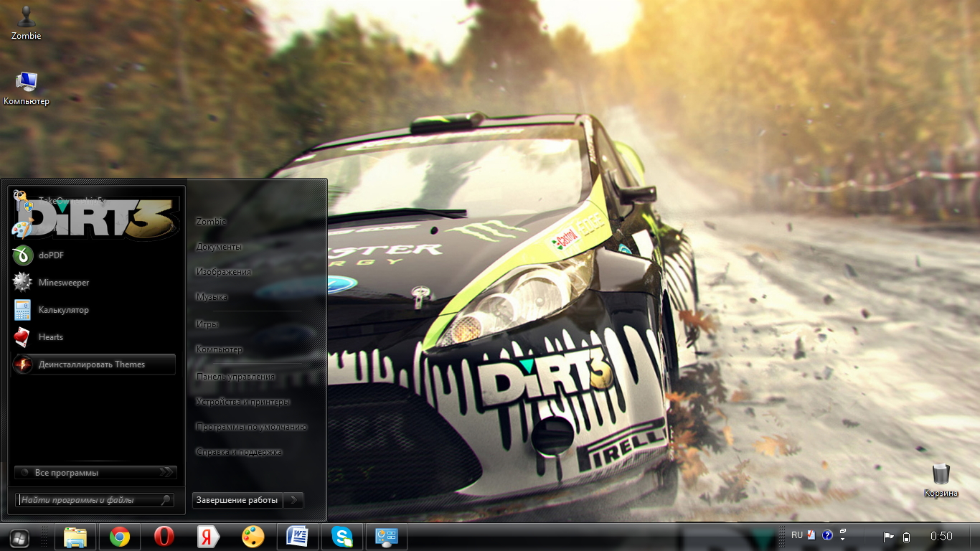Open Музыка in the Start menu

pyautogui.click(x=212, y=297)
